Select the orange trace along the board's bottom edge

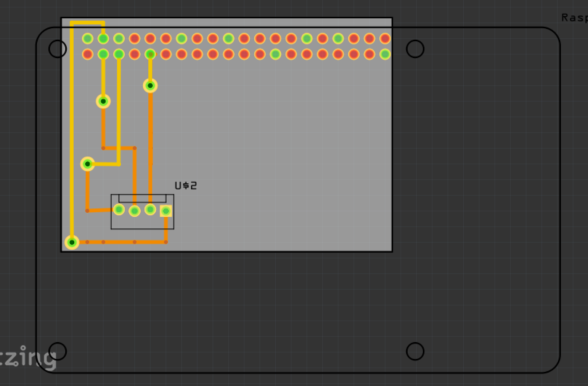point(119,242)
